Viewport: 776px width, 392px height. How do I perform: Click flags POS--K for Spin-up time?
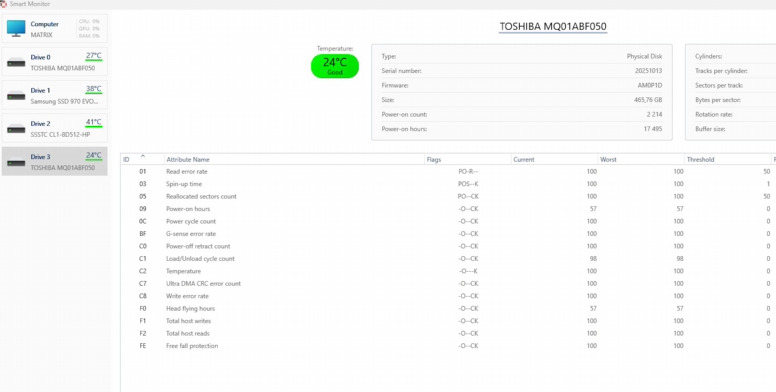pyautogui.click(x=468, y=184)
